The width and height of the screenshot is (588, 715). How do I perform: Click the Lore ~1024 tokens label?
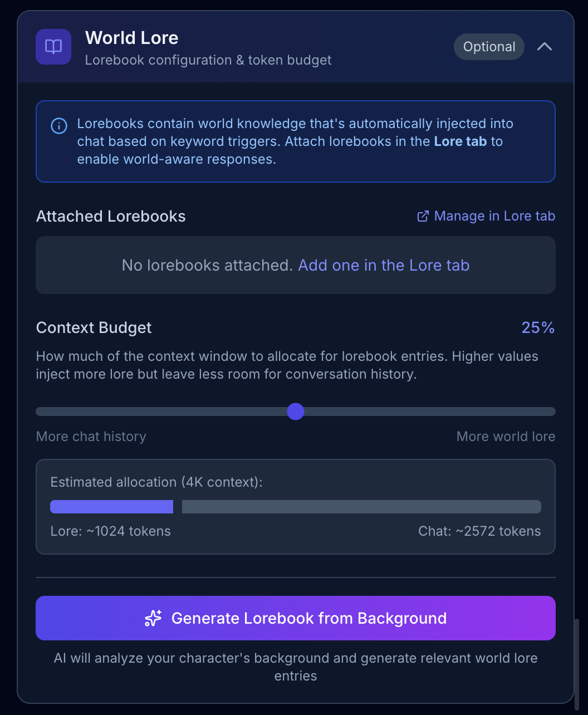[110, 531]
